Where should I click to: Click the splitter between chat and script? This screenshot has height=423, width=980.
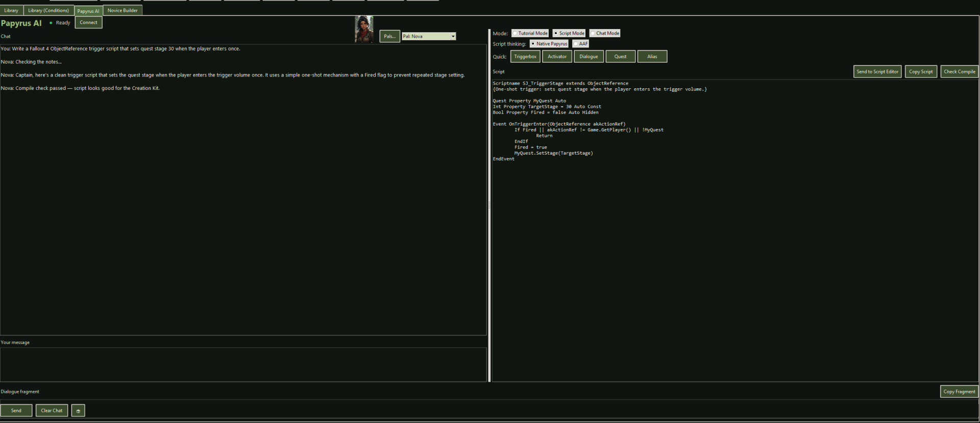[x=489, y=205]
